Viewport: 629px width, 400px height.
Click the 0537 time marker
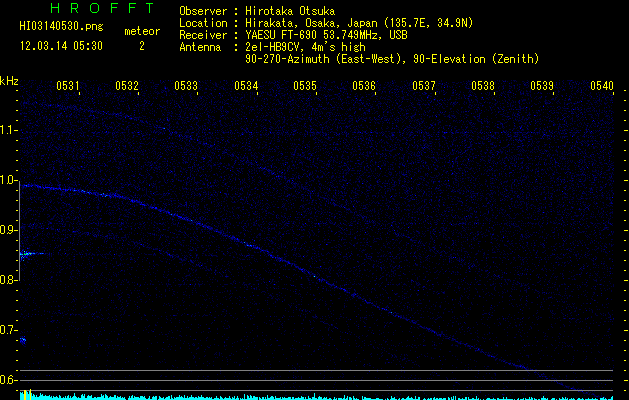click(x=424, y=86)
